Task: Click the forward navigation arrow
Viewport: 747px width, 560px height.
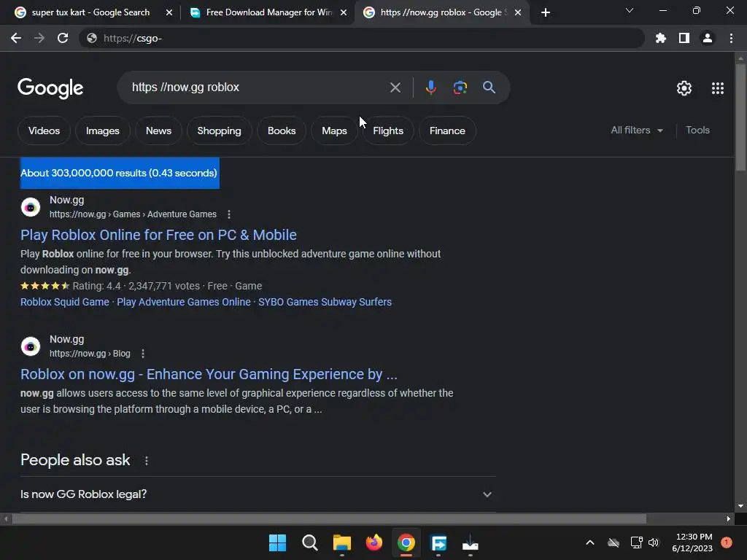Action: click(x=39, y=38)
